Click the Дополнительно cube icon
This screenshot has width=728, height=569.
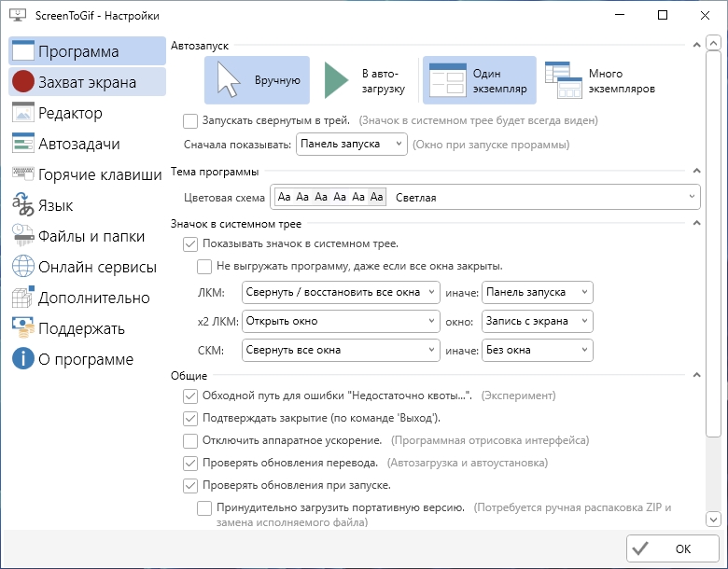(x=22, y=297)
